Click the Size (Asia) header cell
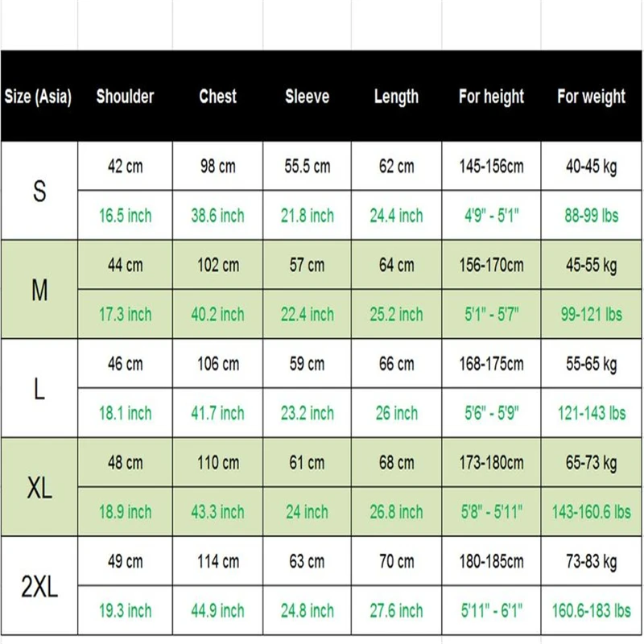 pyautogui.click(x=38, y=97)
